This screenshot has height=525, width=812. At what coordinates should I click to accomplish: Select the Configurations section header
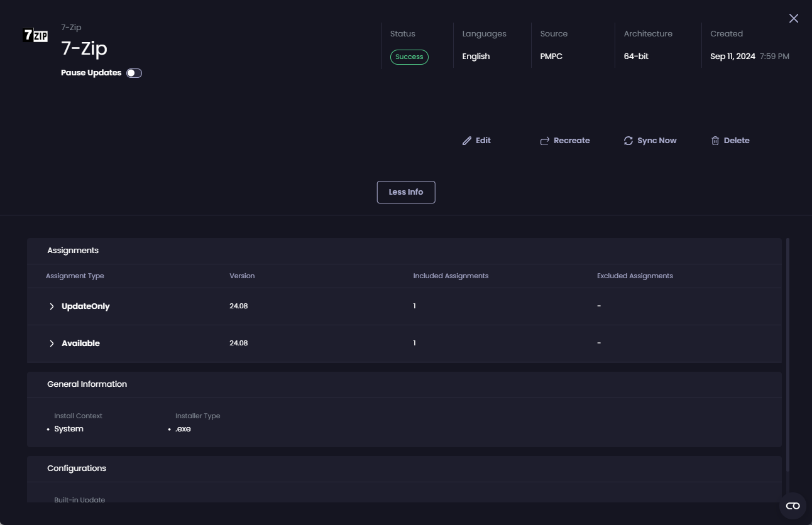point(77,468)
